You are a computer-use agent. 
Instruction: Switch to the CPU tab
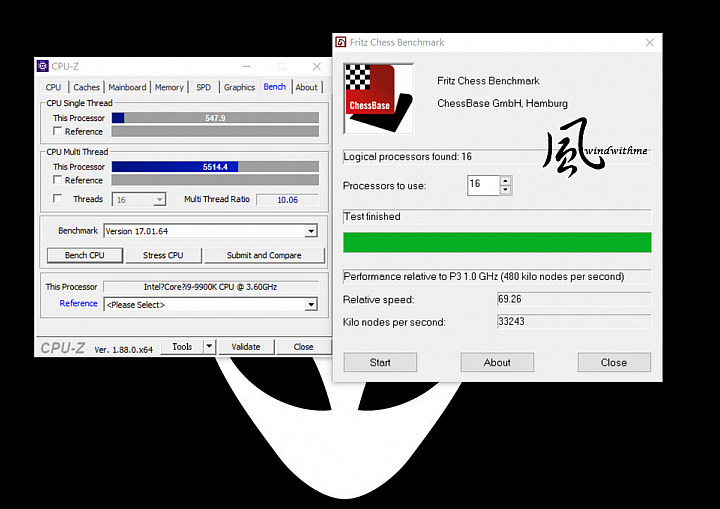coord(53,87)
